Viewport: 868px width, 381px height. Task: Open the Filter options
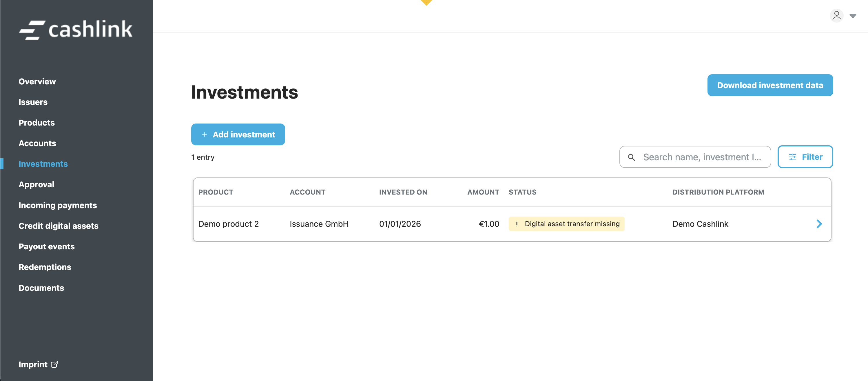click(x=805, y=157)
